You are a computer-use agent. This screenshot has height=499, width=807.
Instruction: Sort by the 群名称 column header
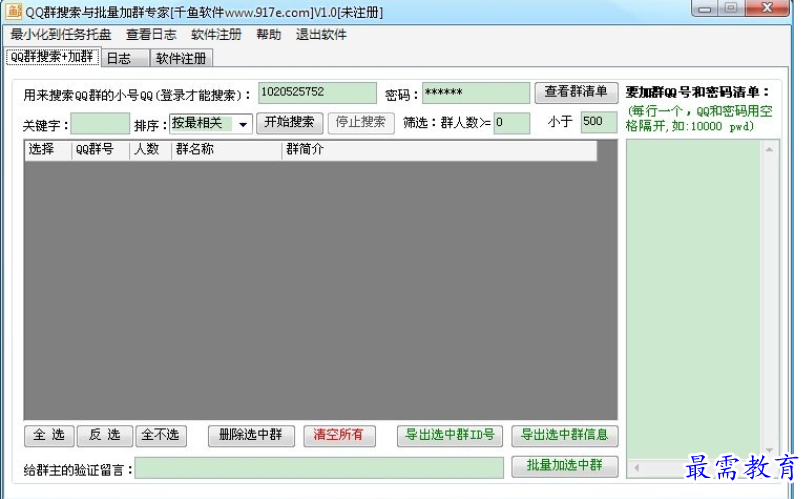click(226, 150)
